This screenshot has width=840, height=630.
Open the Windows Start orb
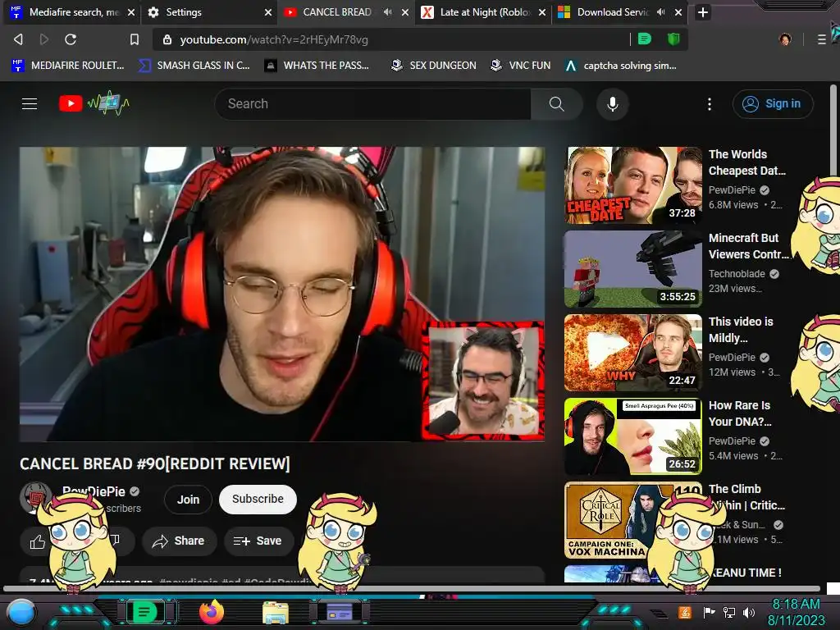(21, 613)
